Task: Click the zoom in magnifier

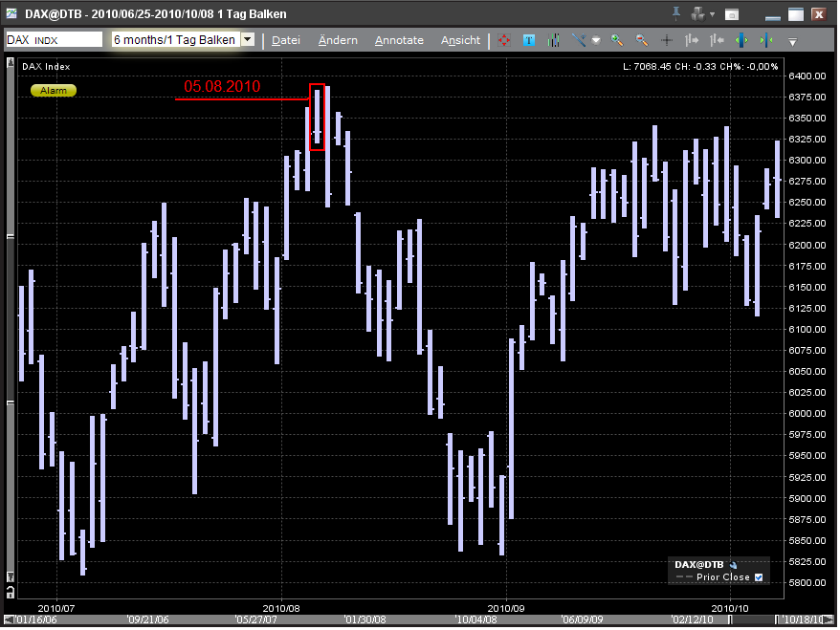Action: 617,40
